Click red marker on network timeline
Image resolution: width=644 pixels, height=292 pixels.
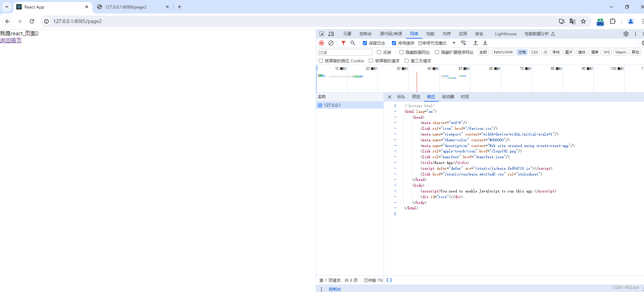click(417, 82)
